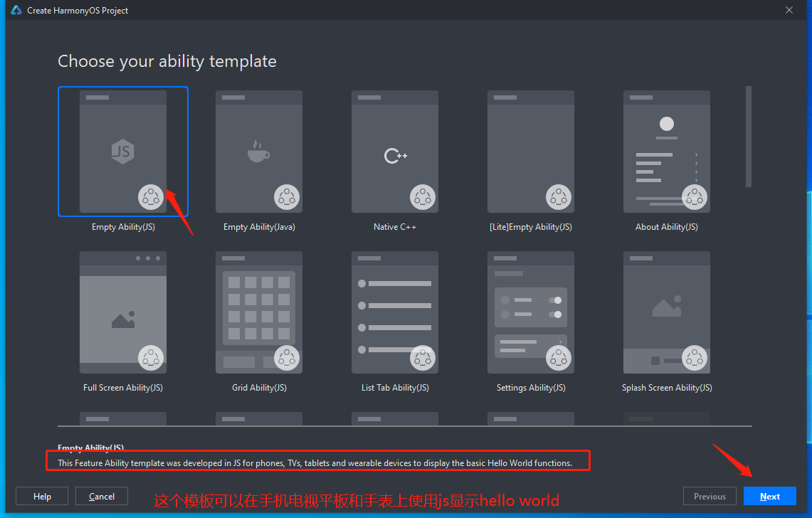Screen dimensions: 812x518
Task: Click the Full Screen Ability(JS) label text
Action: (x=122, y=388)
